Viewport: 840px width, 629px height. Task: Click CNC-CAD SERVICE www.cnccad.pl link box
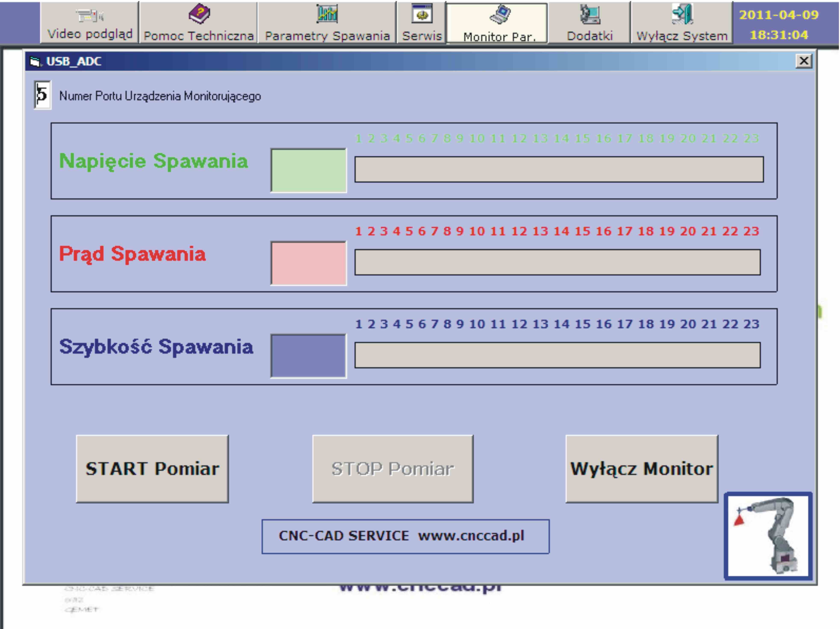tap(405, 536)
